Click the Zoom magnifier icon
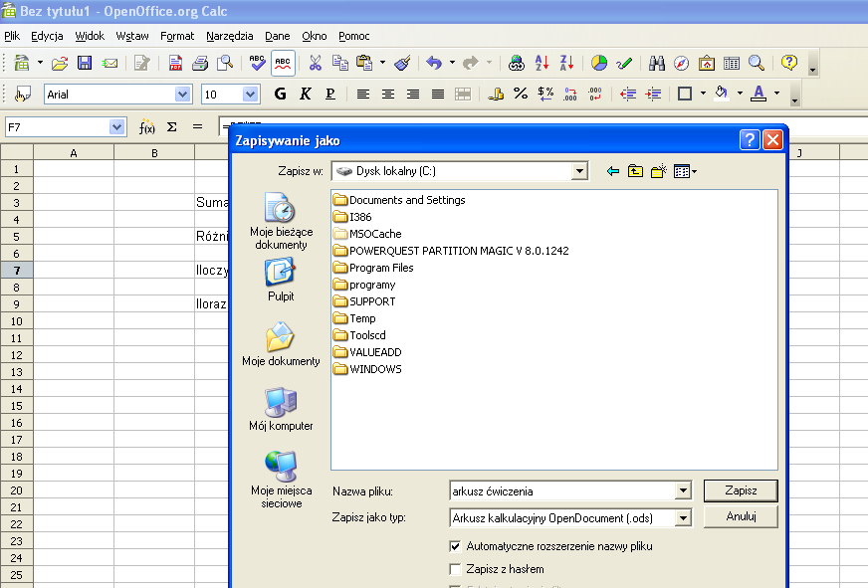The image size is (868, 588). (x=757, y=63)
